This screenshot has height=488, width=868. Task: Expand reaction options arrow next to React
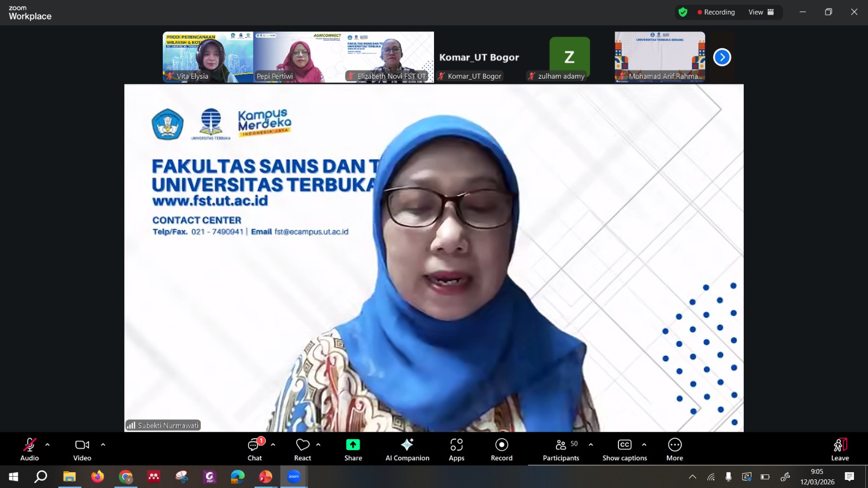click(318, 445)
